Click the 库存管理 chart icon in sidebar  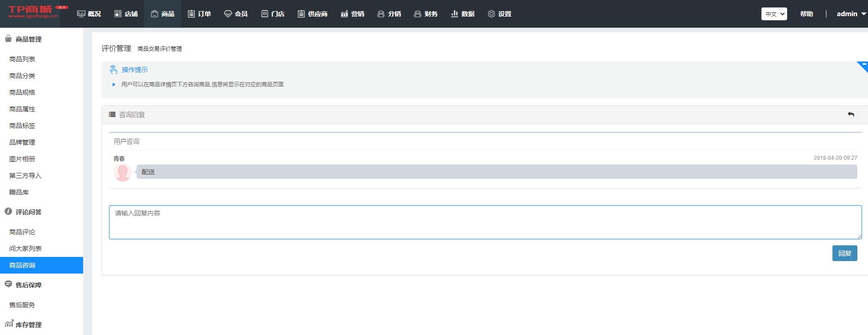pyautogui.click(x=9, y=323)
